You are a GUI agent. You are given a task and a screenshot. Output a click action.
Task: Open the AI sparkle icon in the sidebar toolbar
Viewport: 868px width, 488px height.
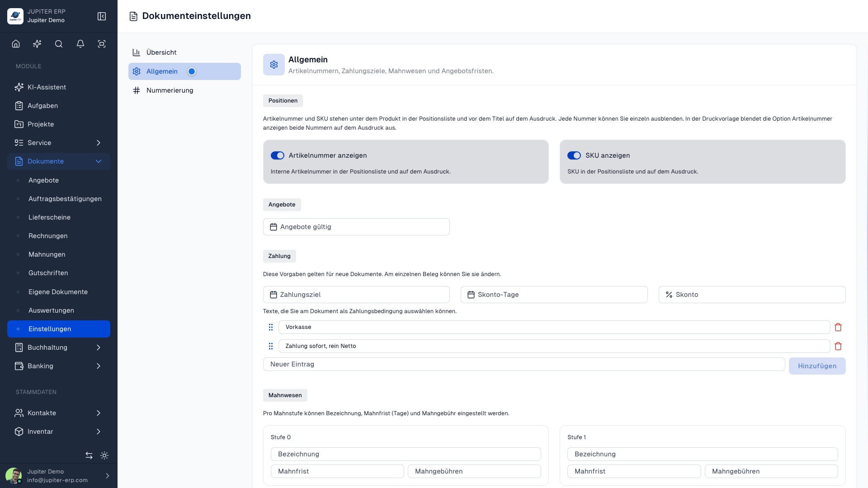click(37, 44)
